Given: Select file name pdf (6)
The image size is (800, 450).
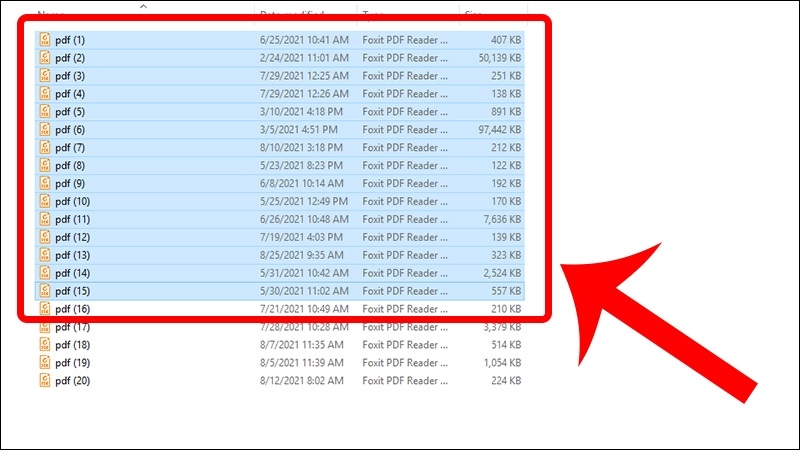Looking at the screenshot, I should click(70, 130).
